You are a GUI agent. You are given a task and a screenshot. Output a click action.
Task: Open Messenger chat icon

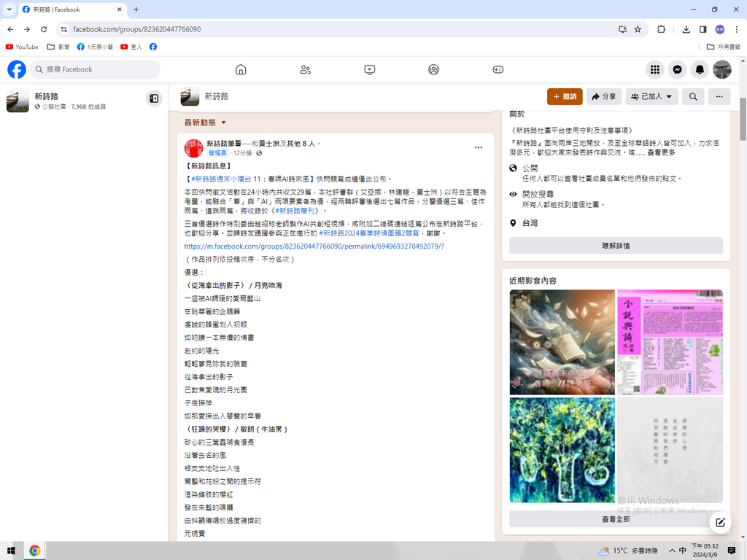677,69
